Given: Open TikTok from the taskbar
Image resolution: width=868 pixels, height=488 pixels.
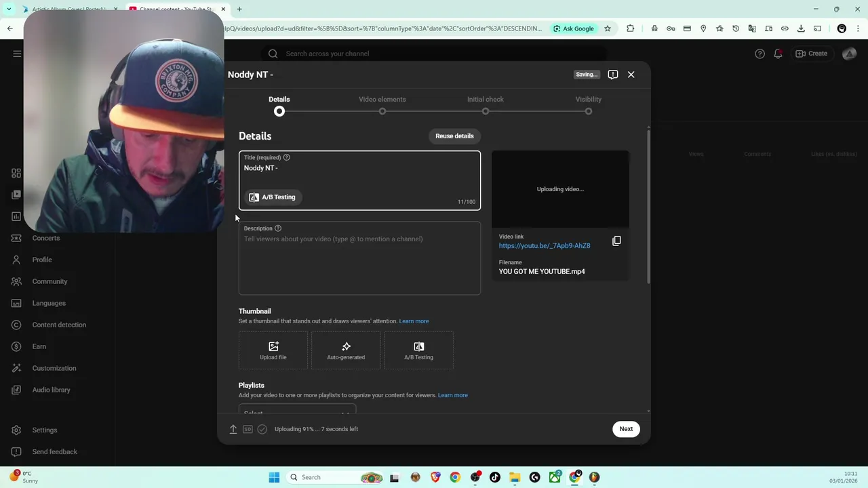Looking at the screenshot, I should 495,477.
